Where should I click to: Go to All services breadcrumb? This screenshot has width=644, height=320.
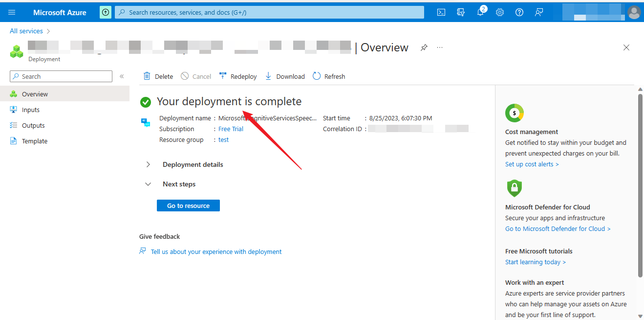point(26,31)
